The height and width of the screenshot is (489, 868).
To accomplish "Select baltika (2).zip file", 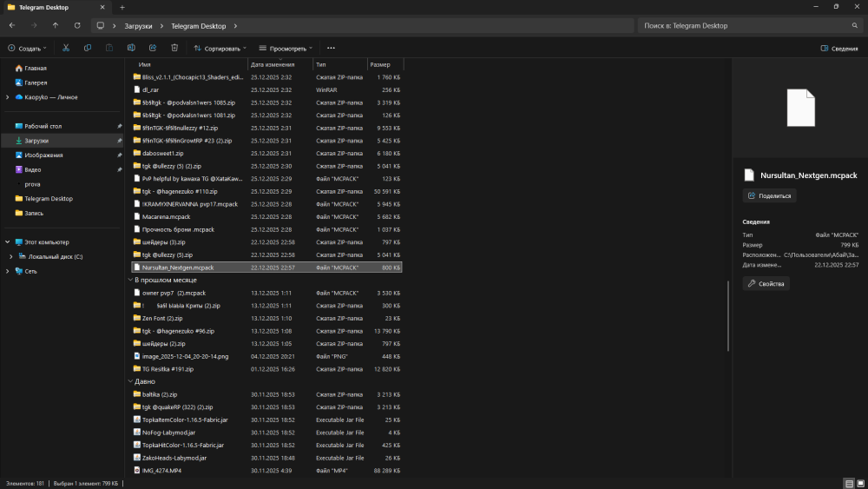I will pos(266,394).
